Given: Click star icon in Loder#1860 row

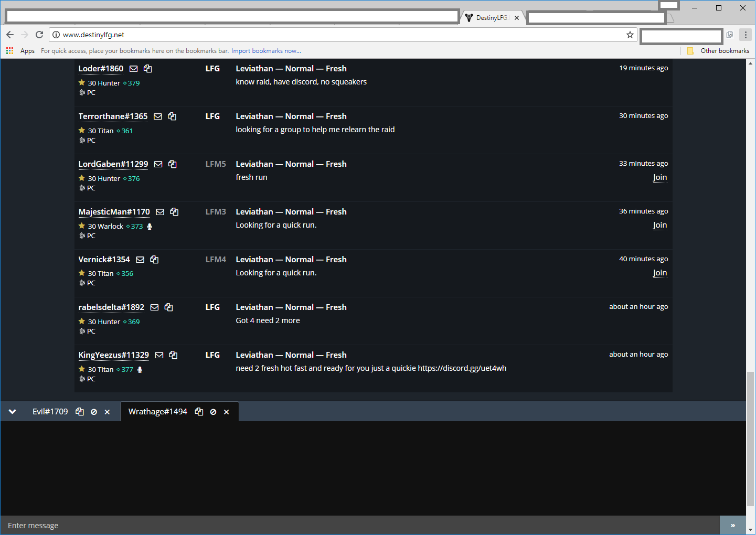Looking at the screenshot, I should (x=82, y=83).
